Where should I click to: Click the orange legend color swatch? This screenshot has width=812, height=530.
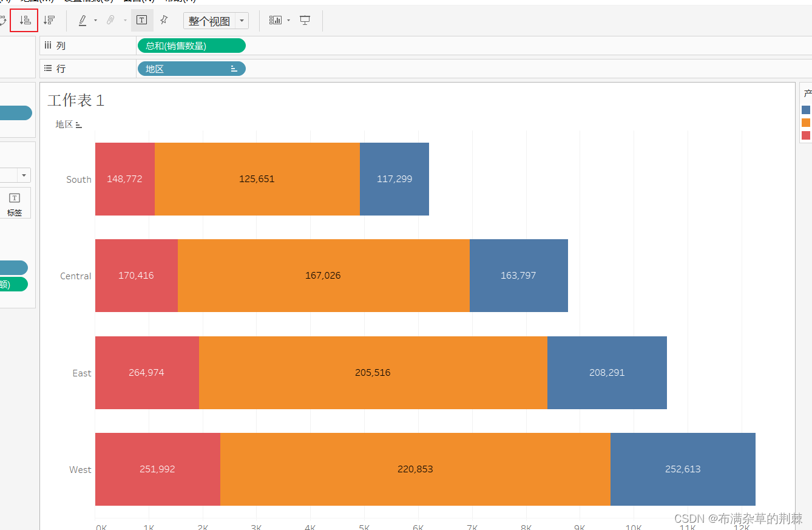(806, 123)
